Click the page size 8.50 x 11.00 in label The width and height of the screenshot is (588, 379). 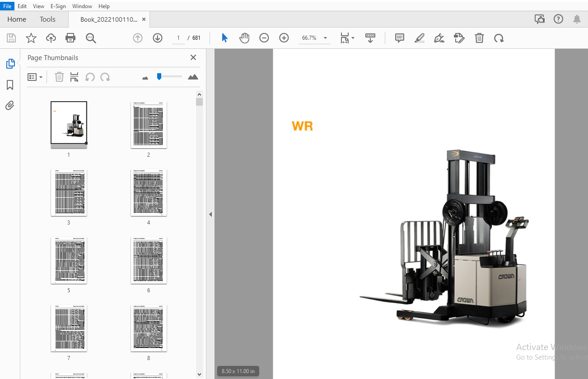pos(238,371)
